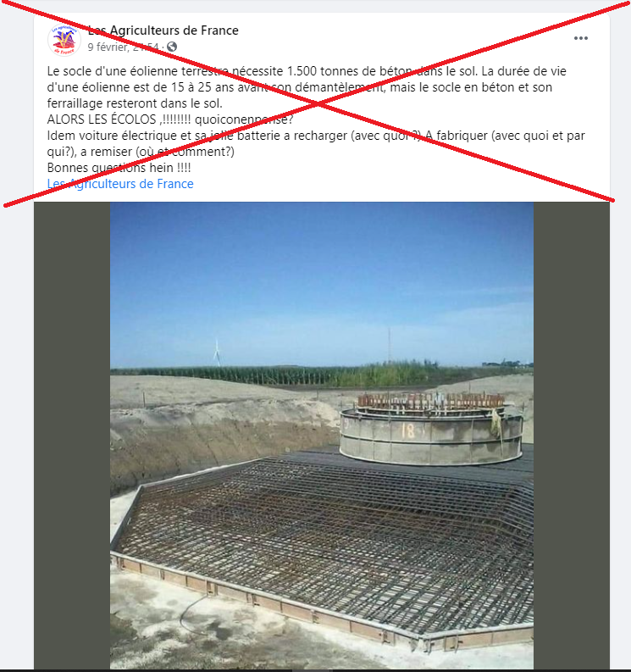Click the Les Agriculteurs de France profile avatar
The height and width of the screenshot is (672, 631).
coord(64,40)
